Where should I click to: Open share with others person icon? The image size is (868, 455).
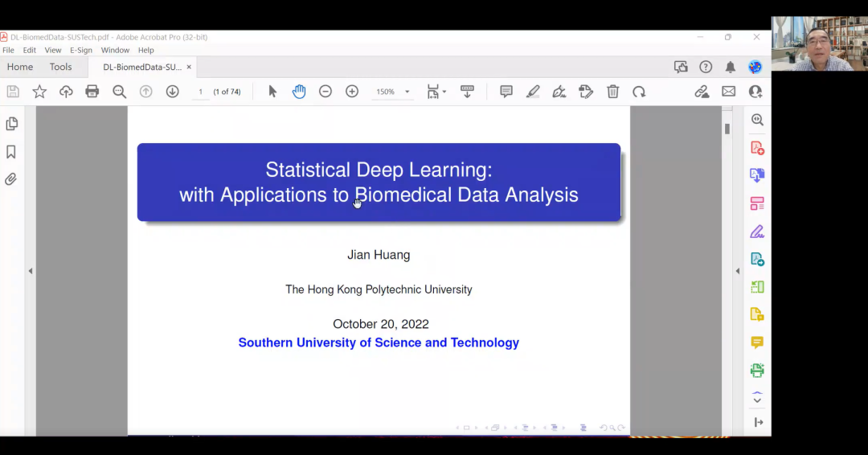click(x=755, y=92)
